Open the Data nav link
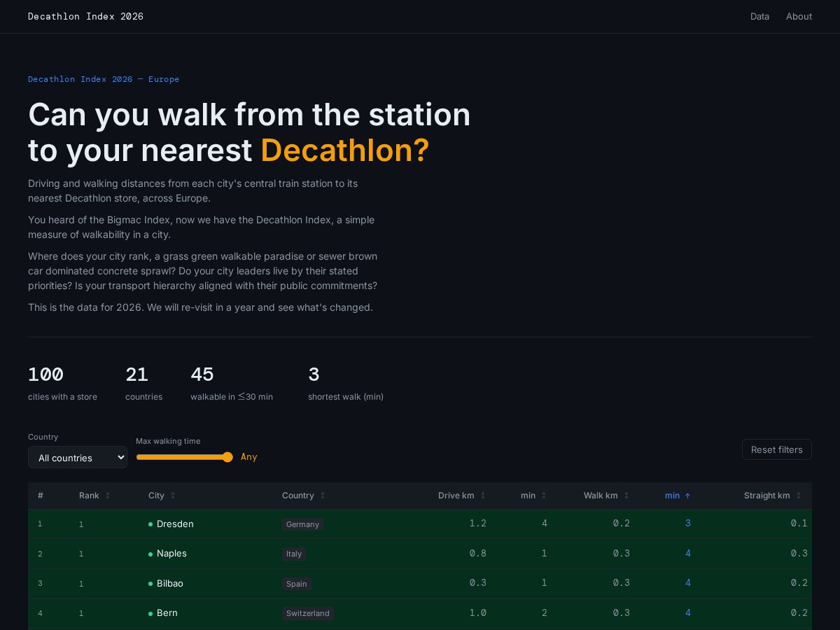The image size is (840, 630). [759, 17]
